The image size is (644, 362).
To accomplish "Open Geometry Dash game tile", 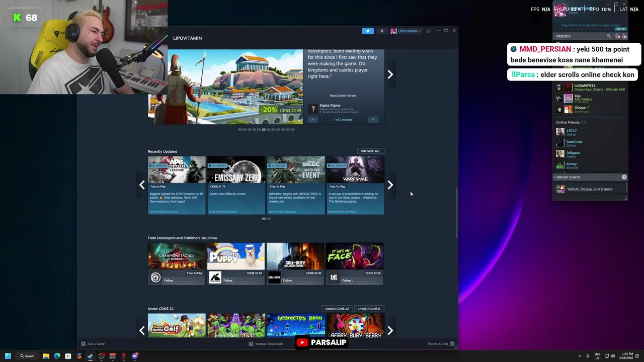I will click(295, 325).
